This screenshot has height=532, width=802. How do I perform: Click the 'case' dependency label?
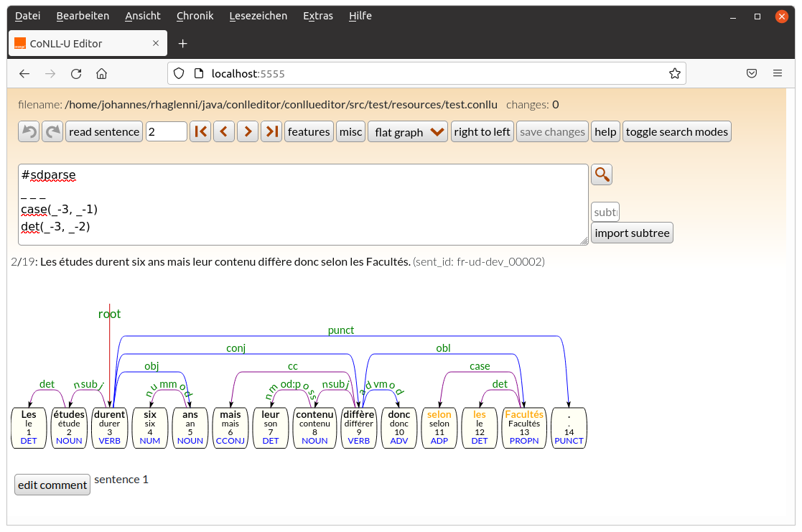(480, 366)
